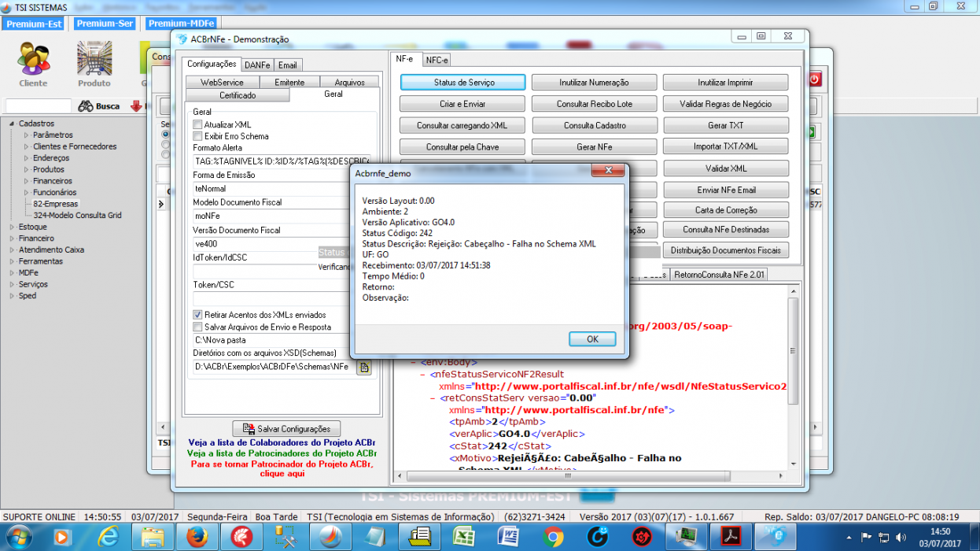Image resolution: width=980 pixels, height=551 pixels.
Task: Select Clientes e Fornecedores tree item
Action: [x=75, y=146]
